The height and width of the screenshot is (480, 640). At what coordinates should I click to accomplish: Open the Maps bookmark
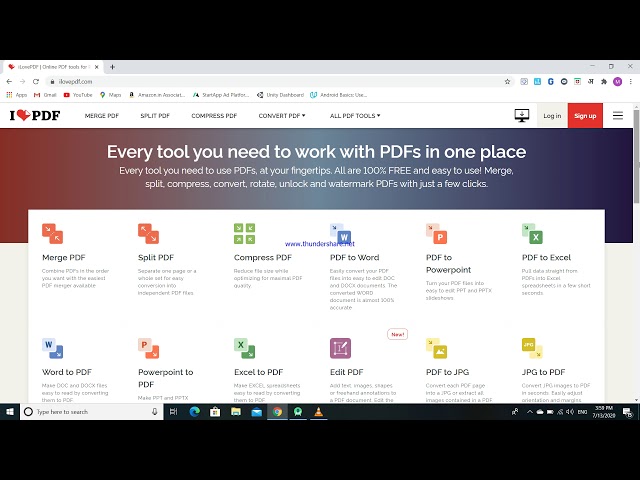pyautogui.click(x=111, y=95)
